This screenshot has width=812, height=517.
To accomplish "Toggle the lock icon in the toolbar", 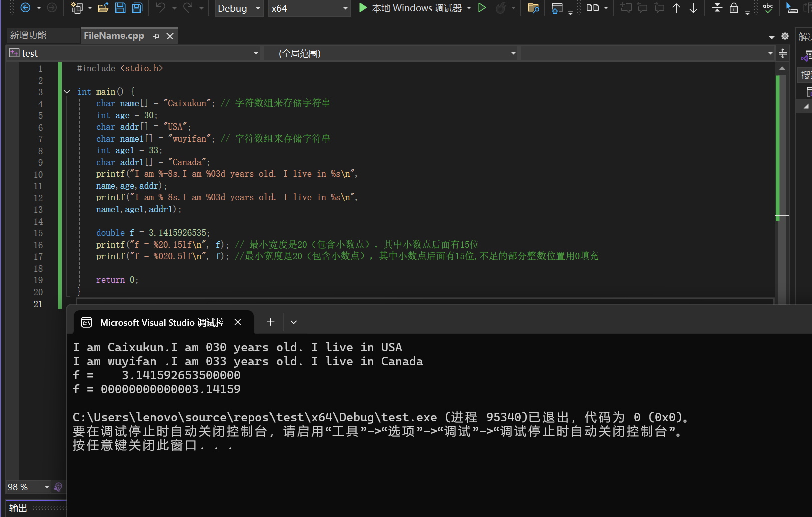I will pyautogui.click(x=734, y=8).
